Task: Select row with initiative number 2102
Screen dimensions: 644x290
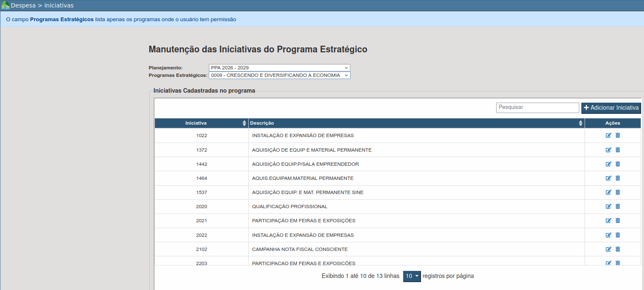Action: tap(201, 249)
